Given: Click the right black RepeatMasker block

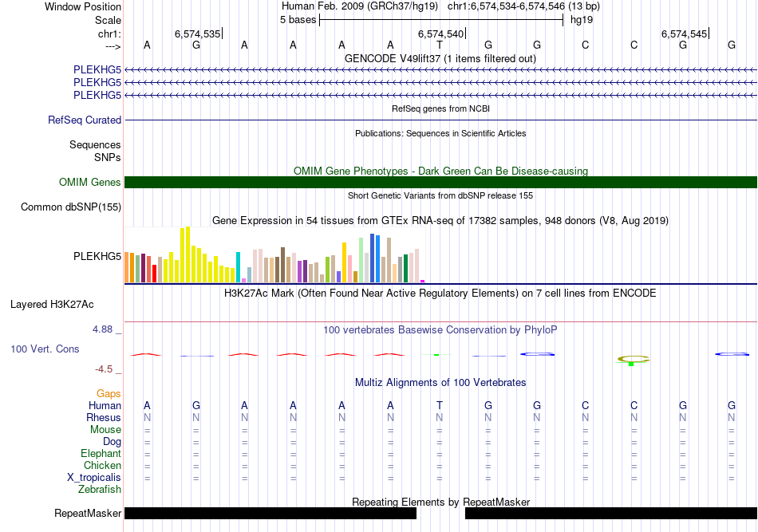Looking at the screenshot, I should [x=611, y=513].
